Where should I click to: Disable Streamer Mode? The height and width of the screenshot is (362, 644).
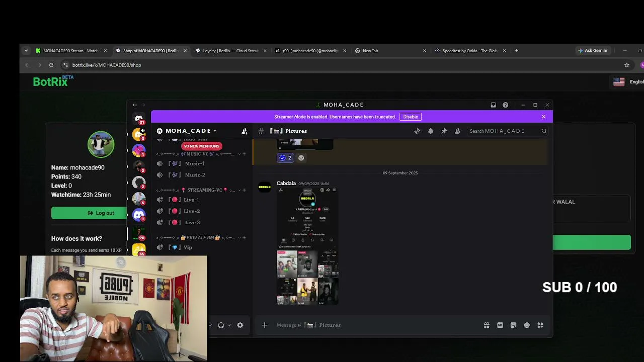[411, 117]
